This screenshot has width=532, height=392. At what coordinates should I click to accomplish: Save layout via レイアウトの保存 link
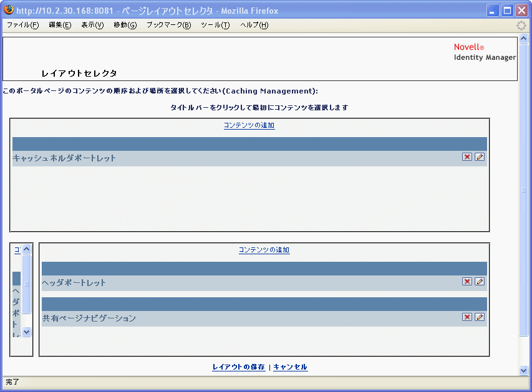pyautogui.click(x=238, y=367)
